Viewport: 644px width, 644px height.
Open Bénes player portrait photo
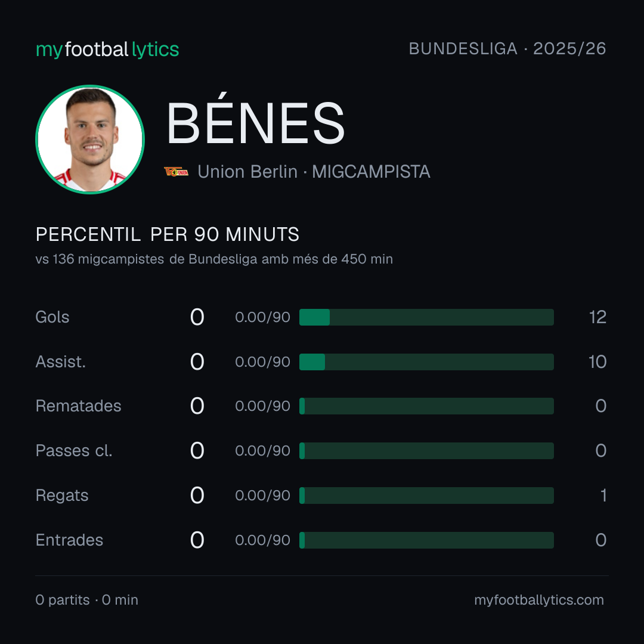[x=90, y=139]
